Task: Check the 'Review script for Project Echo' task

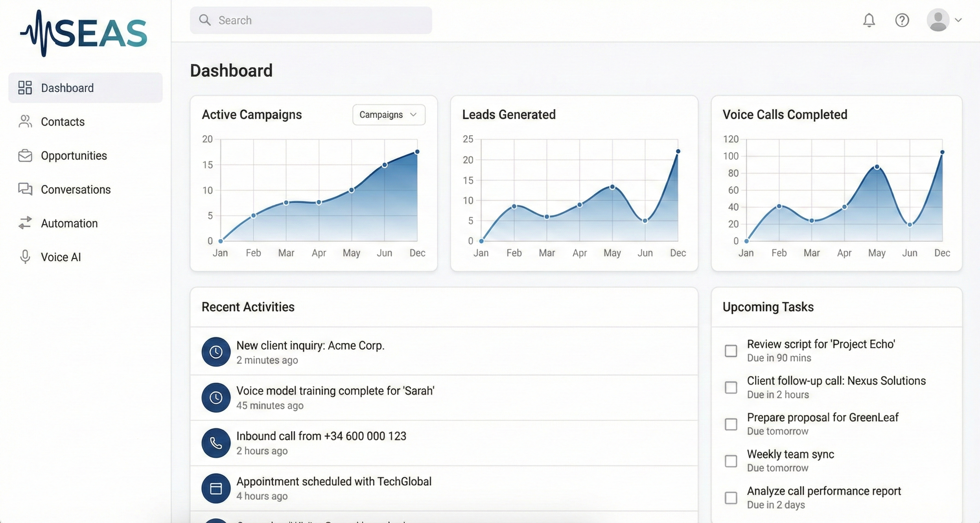Action: pos(731,351)
